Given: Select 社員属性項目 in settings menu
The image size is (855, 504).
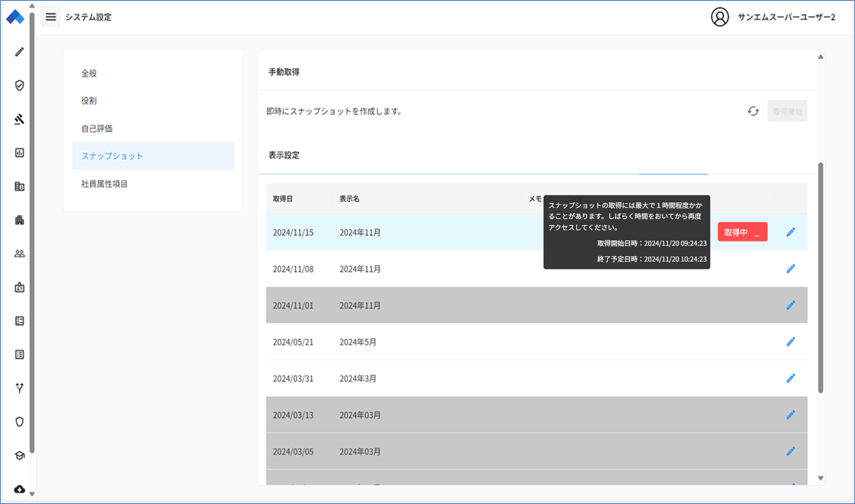Looking at the screenshot, I should 153,184.
